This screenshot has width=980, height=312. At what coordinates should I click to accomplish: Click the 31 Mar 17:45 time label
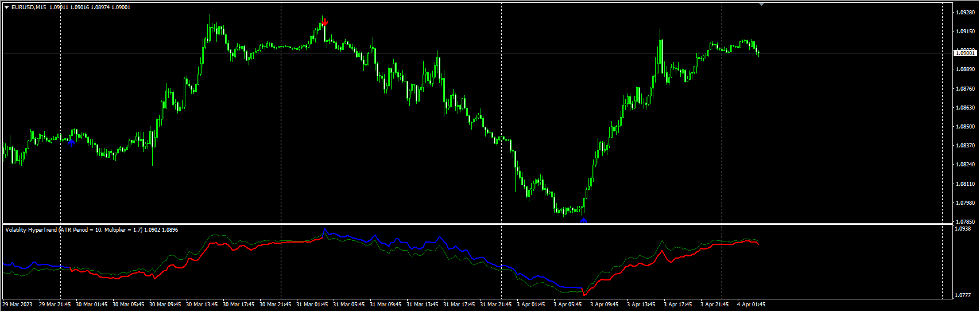coord(459,305)
